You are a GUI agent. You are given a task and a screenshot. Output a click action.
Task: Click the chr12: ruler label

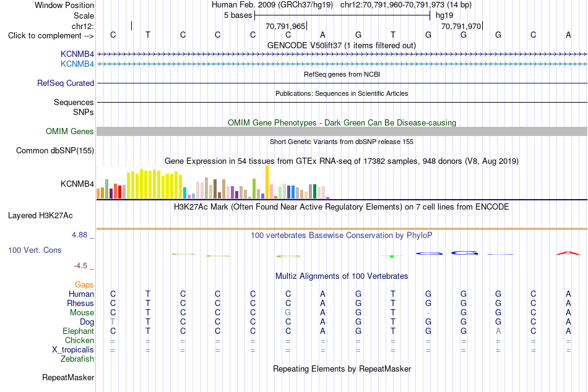point(83,26)
